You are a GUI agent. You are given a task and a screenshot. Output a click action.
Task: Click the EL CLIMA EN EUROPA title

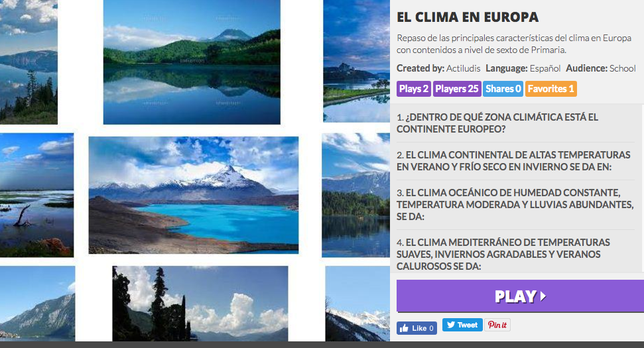point(468,17)
